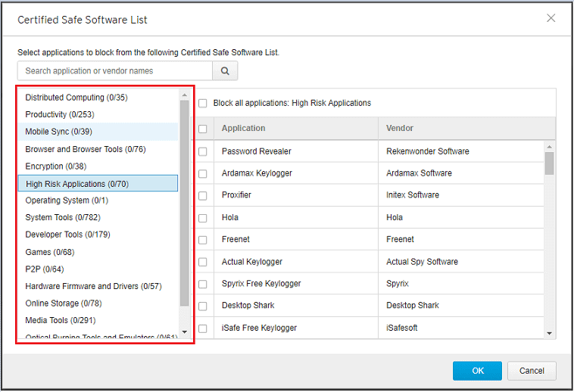The height and width of the screenshot is (392, 574).
Task: Choose System Tools category in list
Action: (60, 218)
